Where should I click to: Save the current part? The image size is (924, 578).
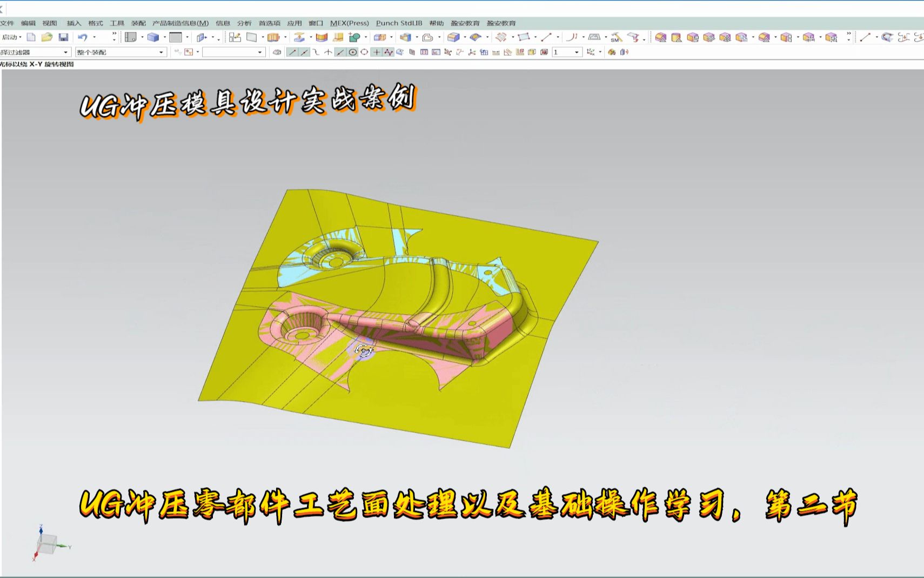63,37
